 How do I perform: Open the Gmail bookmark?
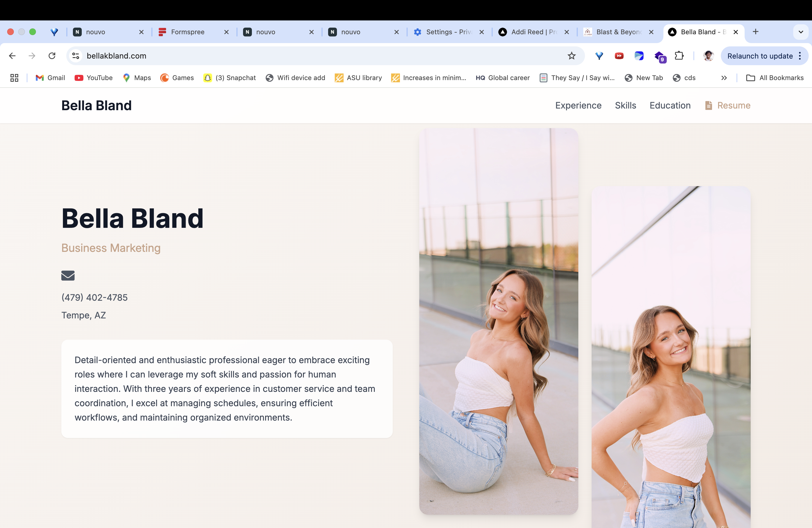point(50,78)
